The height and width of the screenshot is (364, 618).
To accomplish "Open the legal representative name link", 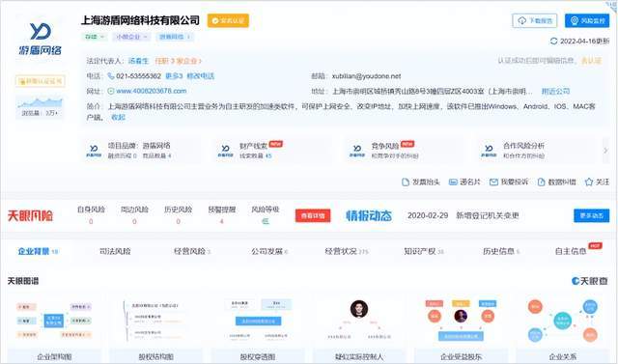I will [x=138, y=61].
